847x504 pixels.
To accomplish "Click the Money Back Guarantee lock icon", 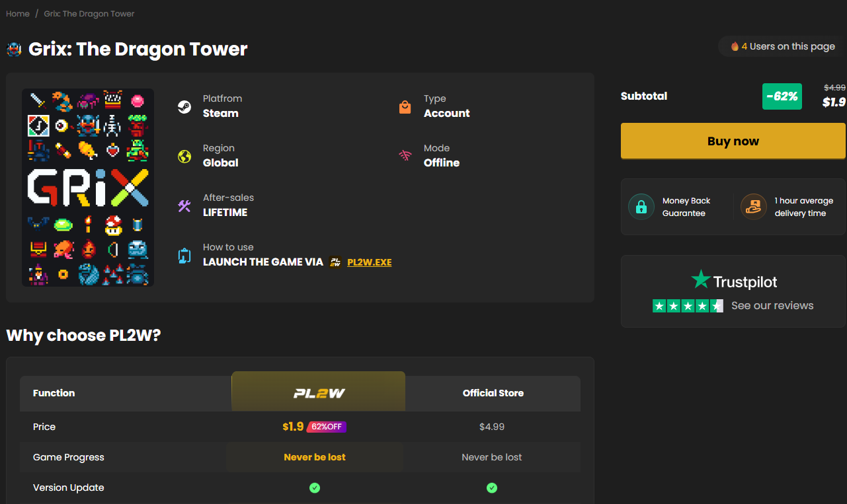I will [641, 207].
